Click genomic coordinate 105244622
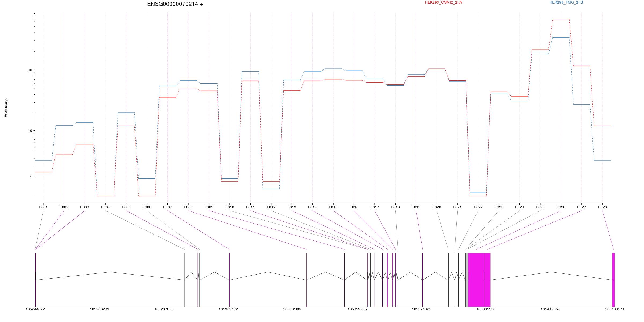This screenshot has height=322, width=644. tap(35, 309)
